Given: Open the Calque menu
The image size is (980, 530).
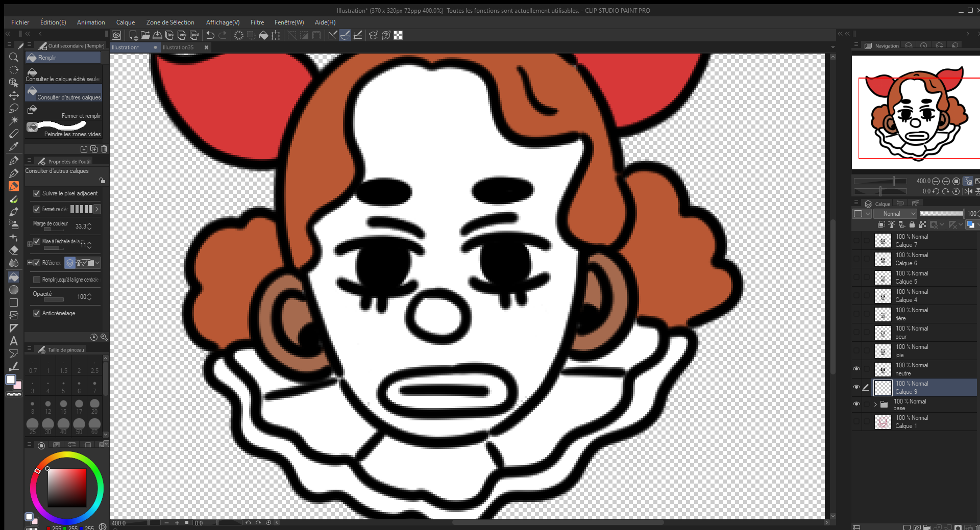Looking at the screenshot, I should [126, 22].
